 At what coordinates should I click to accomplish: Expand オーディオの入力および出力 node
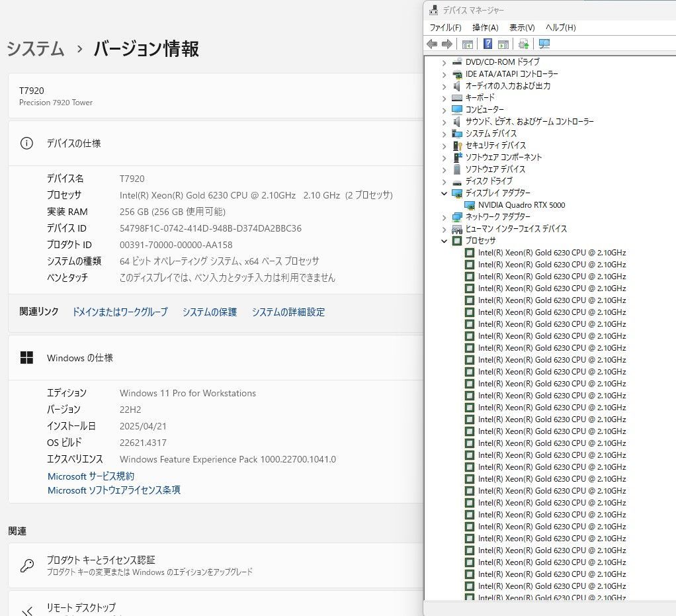click(444, 86)
